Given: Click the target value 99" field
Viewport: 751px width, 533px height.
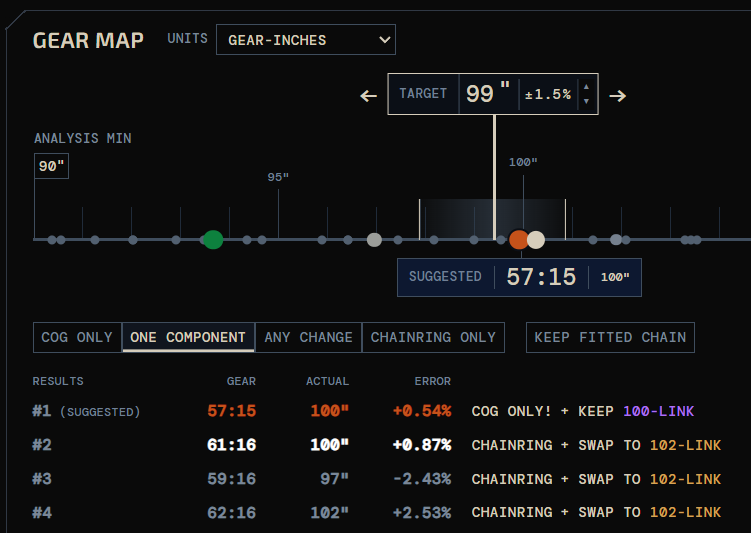Looking at the screenshot, I should (x=488, y=94).
